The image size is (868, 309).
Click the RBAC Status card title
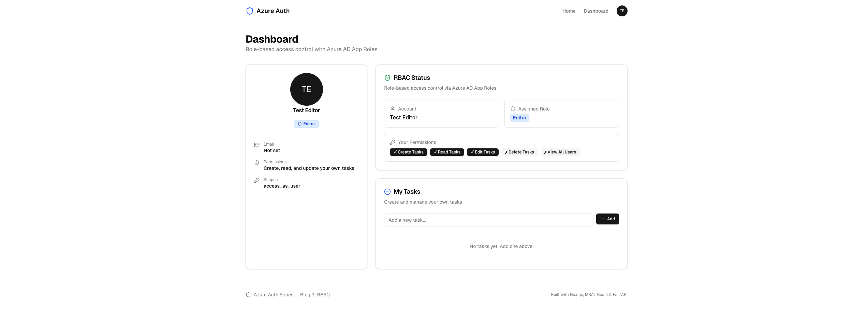412,78
